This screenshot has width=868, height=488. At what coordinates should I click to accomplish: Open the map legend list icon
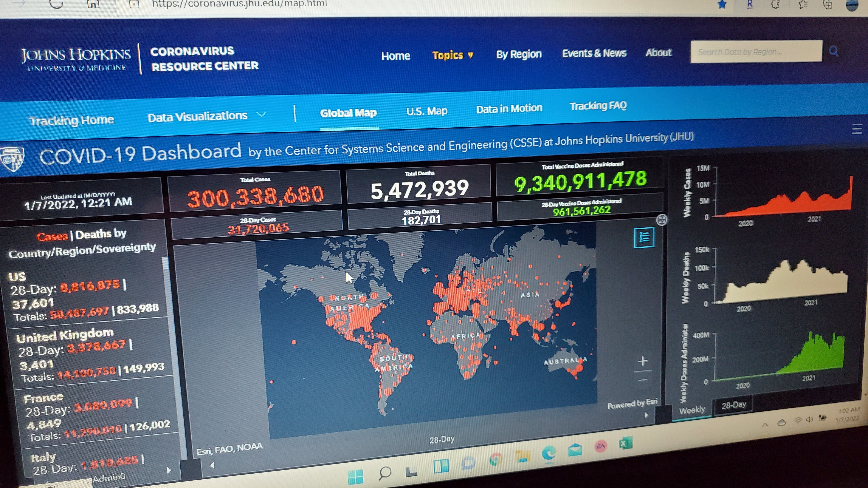(x=644, y=238)
